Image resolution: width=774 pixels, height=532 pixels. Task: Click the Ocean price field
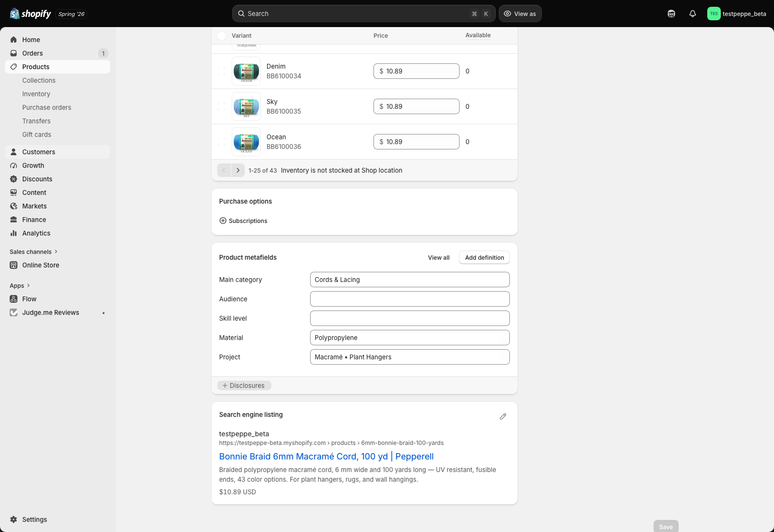[x=417, y=142]
